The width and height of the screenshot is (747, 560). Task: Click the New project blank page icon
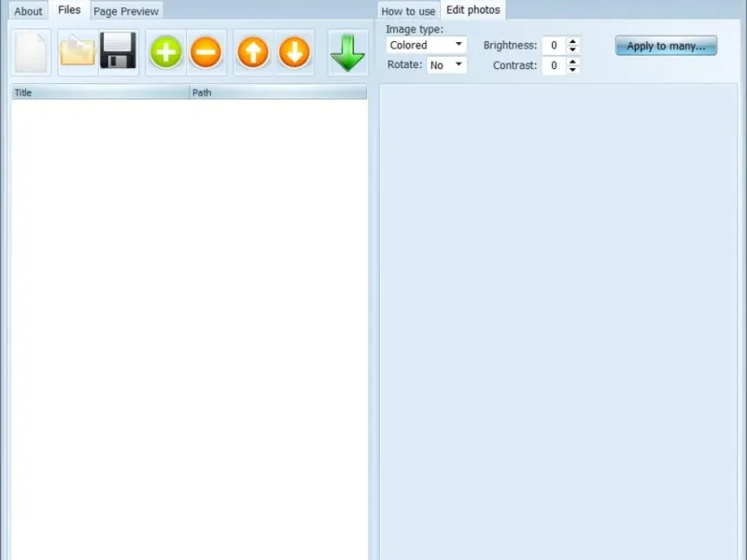(31, 52)
